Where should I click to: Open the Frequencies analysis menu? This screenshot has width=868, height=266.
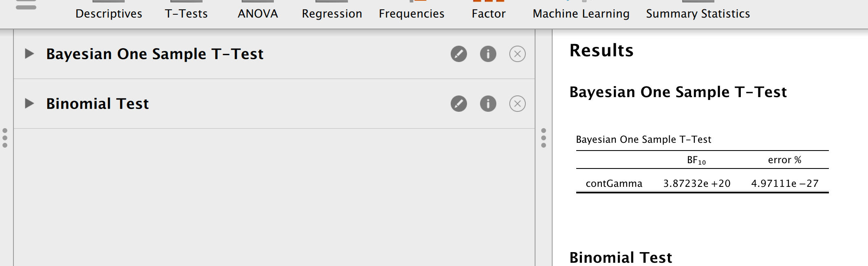411,13
